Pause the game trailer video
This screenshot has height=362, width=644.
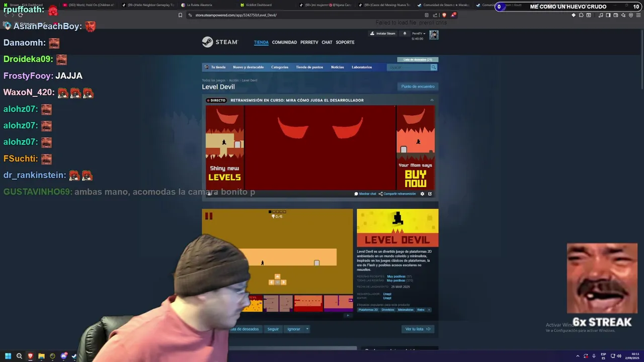(208, 216)
